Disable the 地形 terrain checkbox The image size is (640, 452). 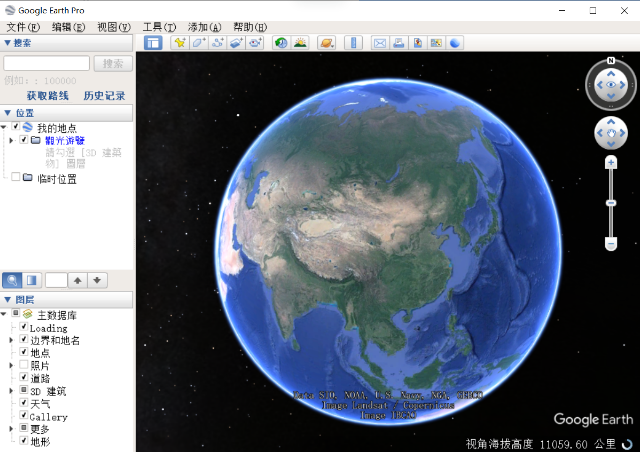[24, 440]
